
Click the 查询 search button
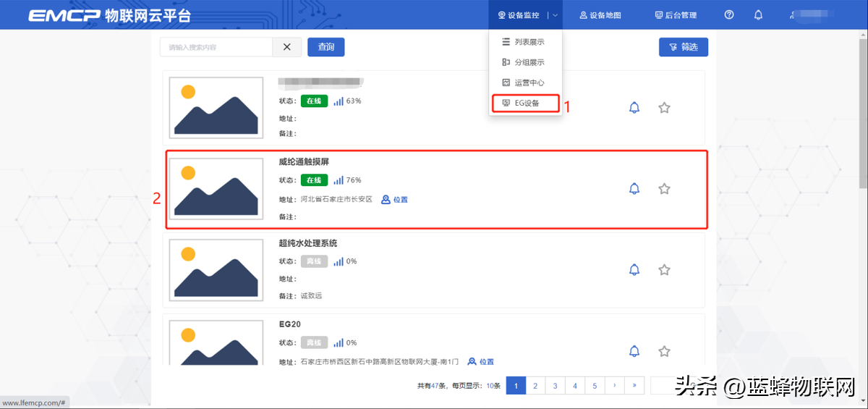point(325,47)
